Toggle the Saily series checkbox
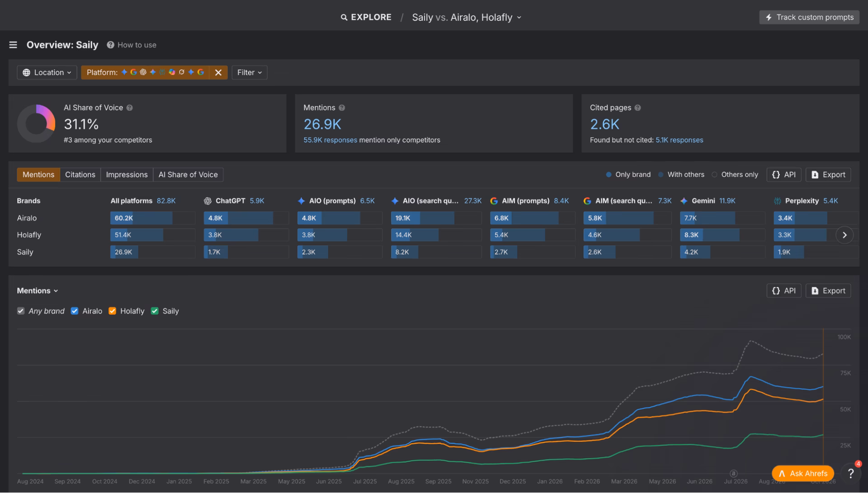868x493 pixels. point(155,311)
